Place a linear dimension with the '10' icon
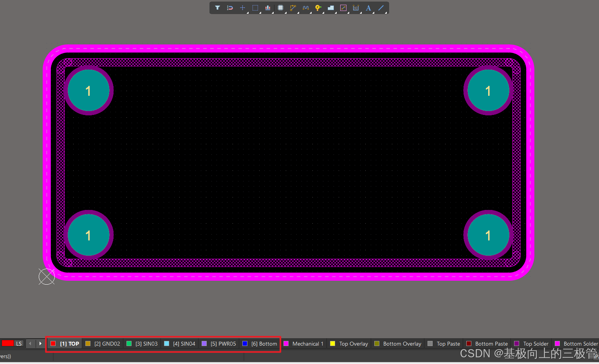 pyautogui.click(x=356, y=8)
